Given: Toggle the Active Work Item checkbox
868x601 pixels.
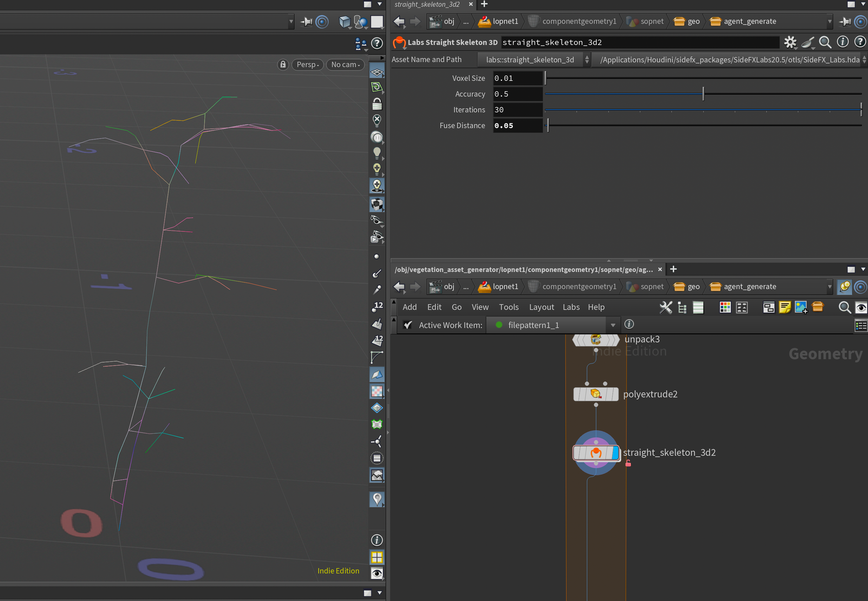Looking at the screenshot, I should click(x=408, y=325).
